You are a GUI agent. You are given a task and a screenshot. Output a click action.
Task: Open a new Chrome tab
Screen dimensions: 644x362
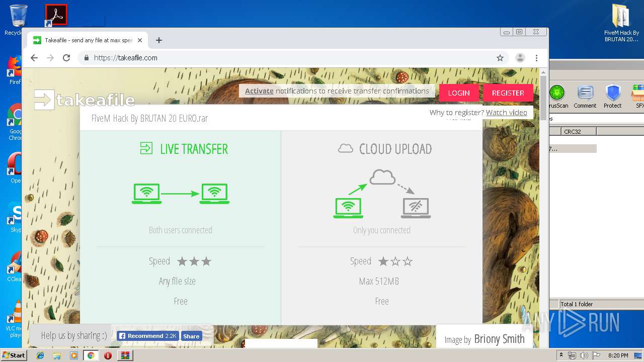point(159,40)
